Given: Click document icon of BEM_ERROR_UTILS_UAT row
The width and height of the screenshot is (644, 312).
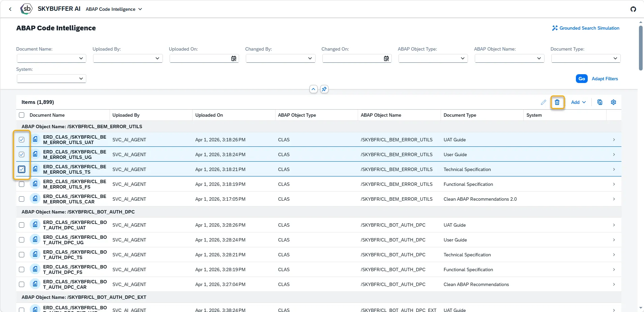Looking at the screenshot, I should [x=35, y=139].
